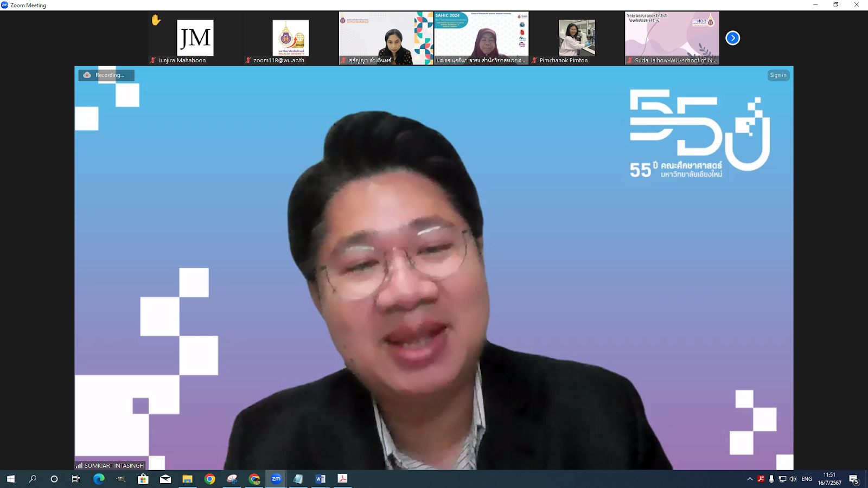Restore down the Zoom Meeting window

click(x=836, y=5)
